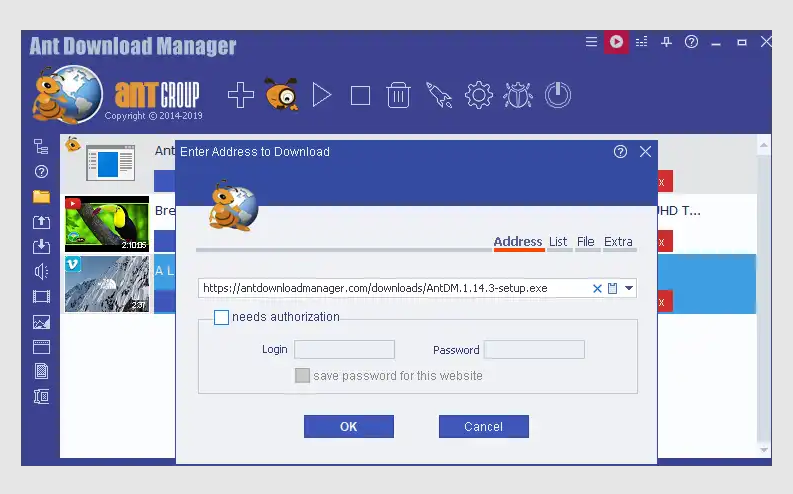Image resolution: width=793 pixels, height=494 pixels.
Task: Click the Cancel button
Action: point(483,427)
